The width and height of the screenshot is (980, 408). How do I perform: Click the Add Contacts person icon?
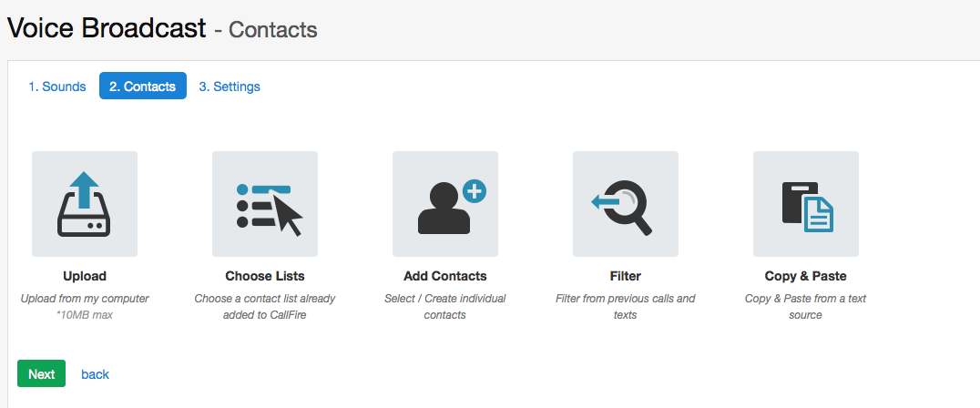(x=445, y=204)
